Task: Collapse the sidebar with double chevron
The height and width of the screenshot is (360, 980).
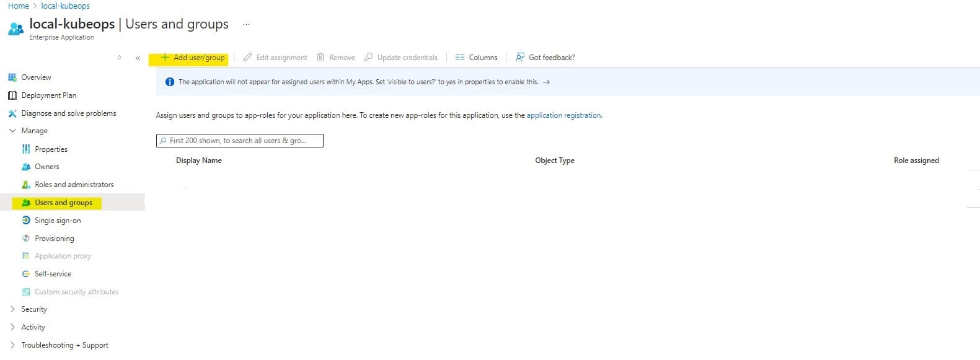Action: (138, 58)
